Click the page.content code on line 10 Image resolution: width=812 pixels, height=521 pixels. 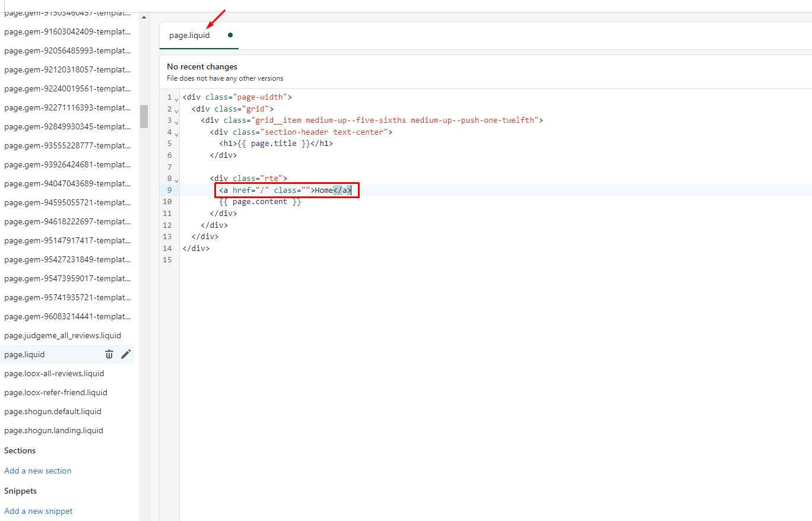(x=260, y=202)
